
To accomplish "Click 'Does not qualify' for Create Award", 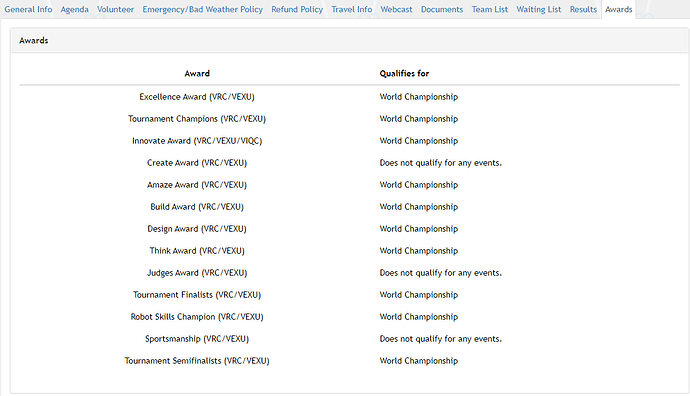I will coord(440,163).
